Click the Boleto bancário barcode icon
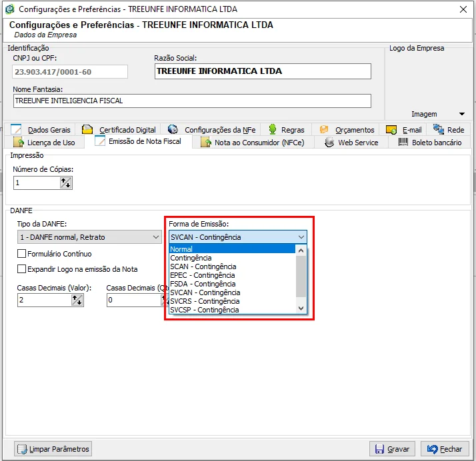 403,142
